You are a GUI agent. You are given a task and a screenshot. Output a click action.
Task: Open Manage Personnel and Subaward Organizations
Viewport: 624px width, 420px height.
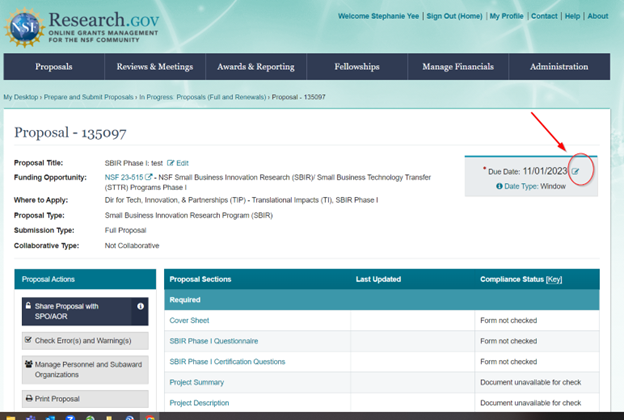click(x=82, y=369)
